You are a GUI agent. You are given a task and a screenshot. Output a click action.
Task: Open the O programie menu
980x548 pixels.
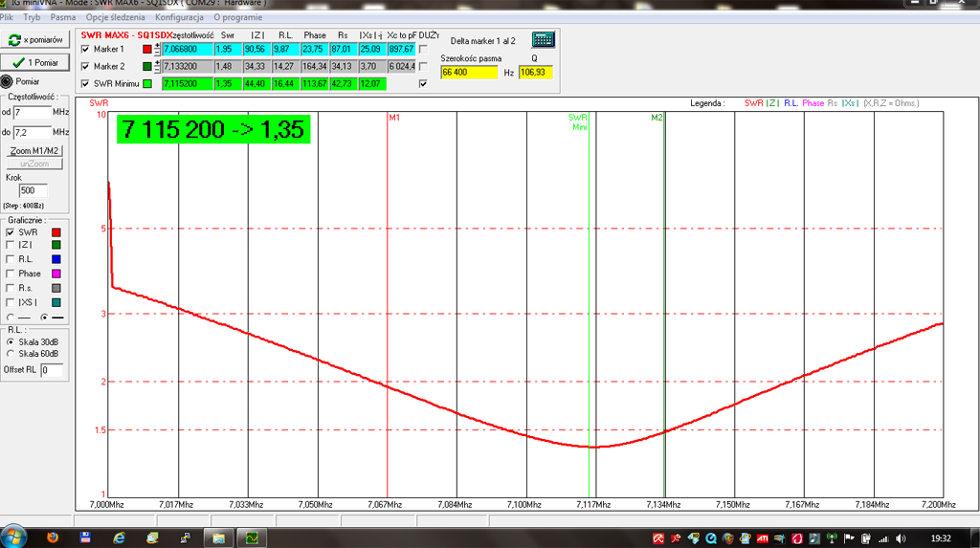(237, 17)
